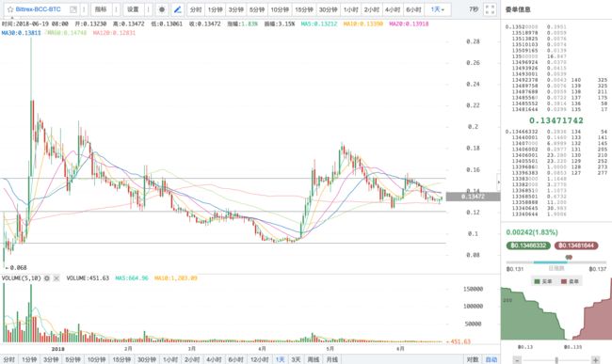Click the 委单信息 order info header
Screen dimensions: 612x364
point(518,9)
